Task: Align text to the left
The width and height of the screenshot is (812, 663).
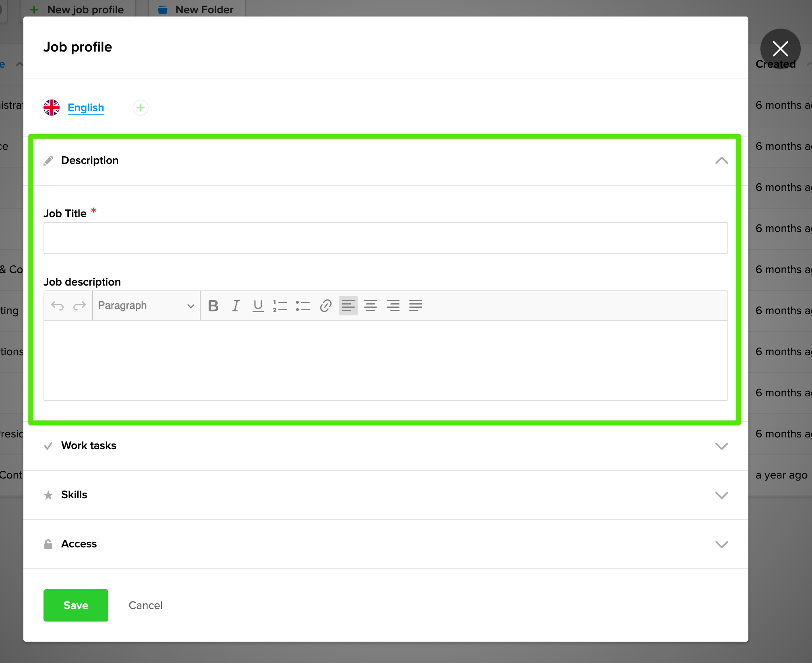Action: pos(348,306)
